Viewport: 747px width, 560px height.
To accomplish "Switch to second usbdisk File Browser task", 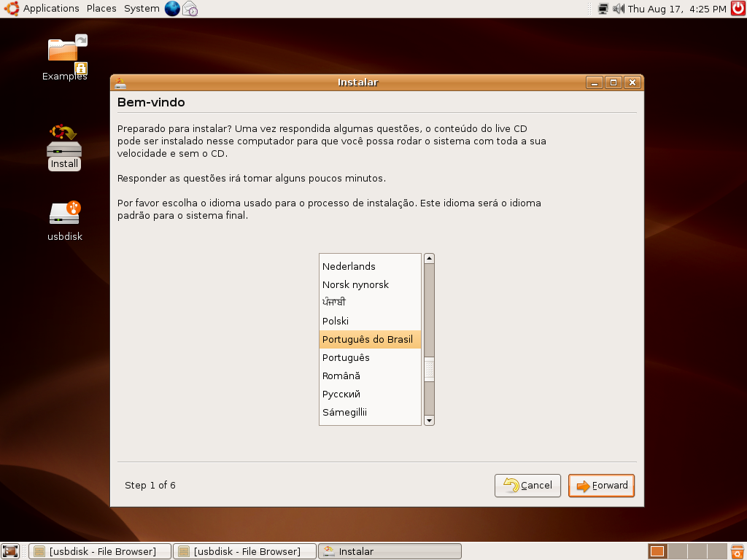I will pos(244,551).
